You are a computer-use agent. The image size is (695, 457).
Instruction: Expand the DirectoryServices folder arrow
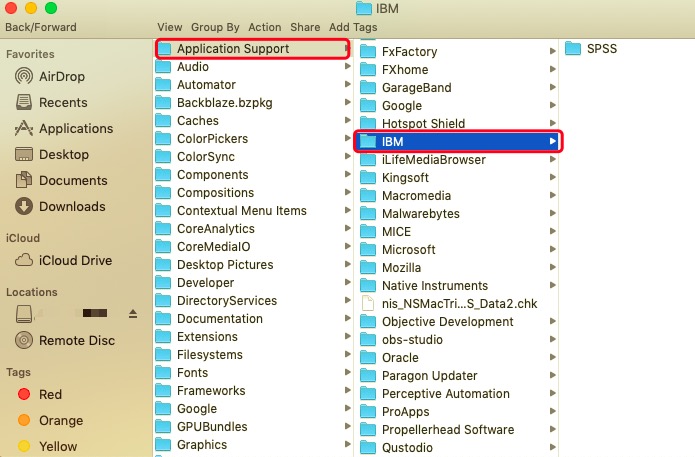[x=348, y=300]
